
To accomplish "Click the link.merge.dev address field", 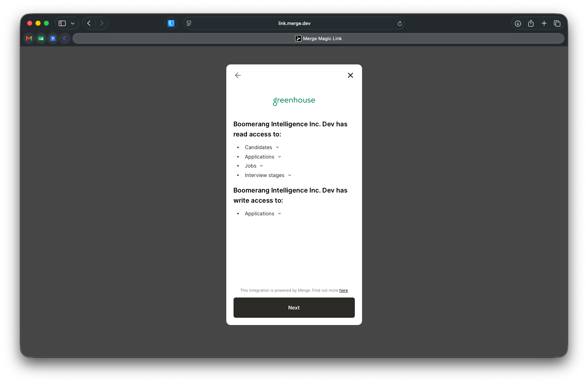I will tap(294, 23).
